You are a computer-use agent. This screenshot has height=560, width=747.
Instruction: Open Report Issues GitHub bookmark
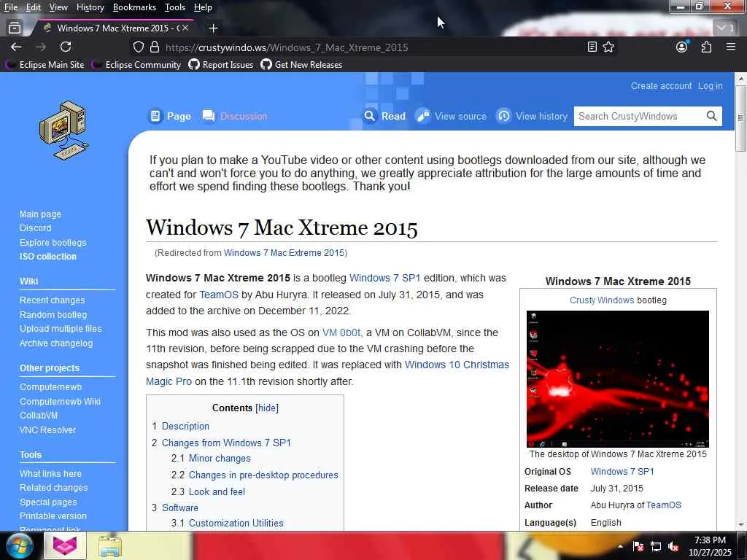tap(221, 65)
